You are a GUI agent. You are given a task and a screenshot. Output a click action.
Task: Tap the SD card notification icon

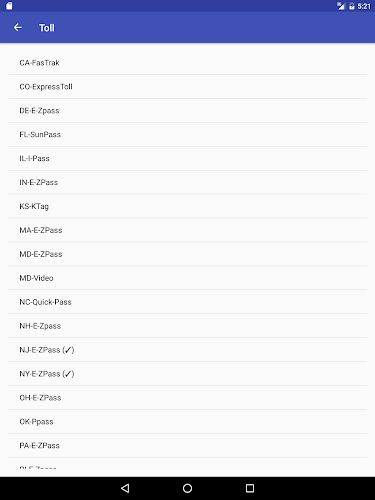pyautogui.click(x=9, y=6)
